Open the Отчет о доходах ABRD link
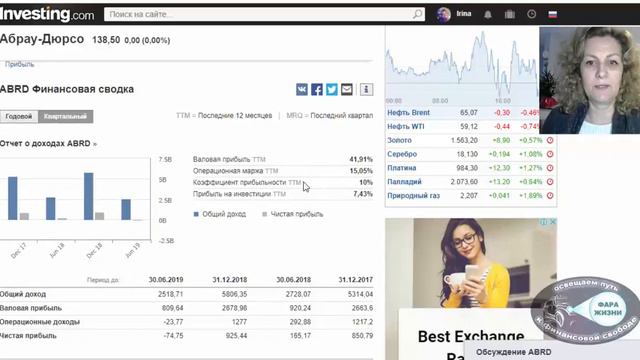Image resolution: width=640 pixels, height=360 pixels. pyautogui.click(x=48, y=144)
